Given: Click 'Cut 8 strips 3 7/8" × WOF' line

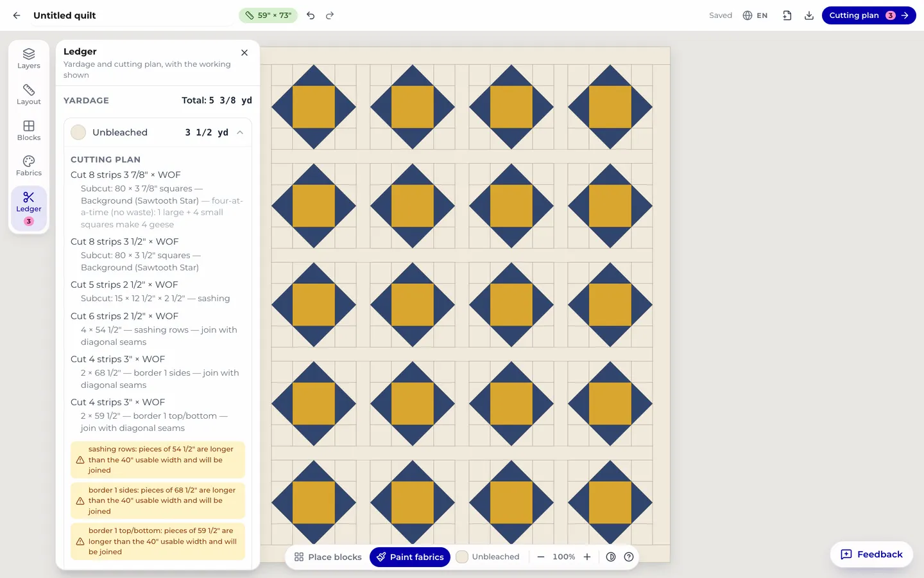Looking at the screenshot, I should [x=126, y=175].
